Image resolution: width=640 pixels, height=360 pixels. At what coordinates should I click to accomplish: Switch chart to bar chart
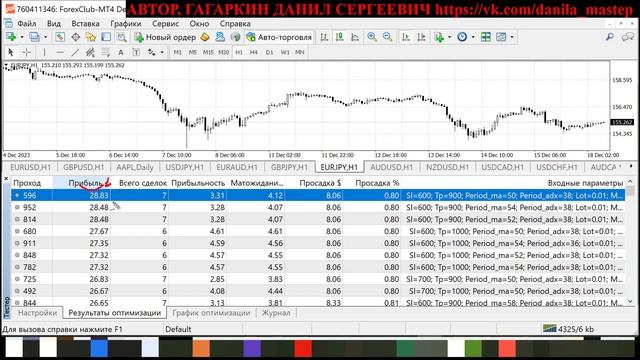coord(324,37)
